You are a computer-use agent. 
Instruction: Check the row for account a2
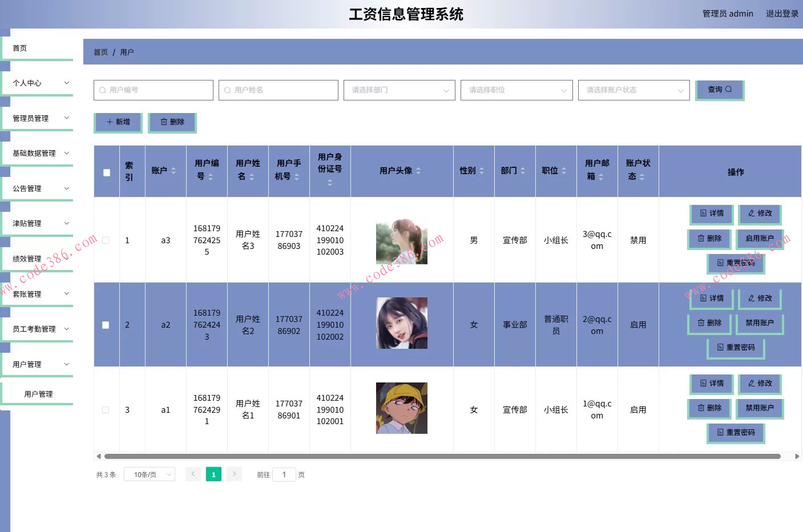pos(106,325)
